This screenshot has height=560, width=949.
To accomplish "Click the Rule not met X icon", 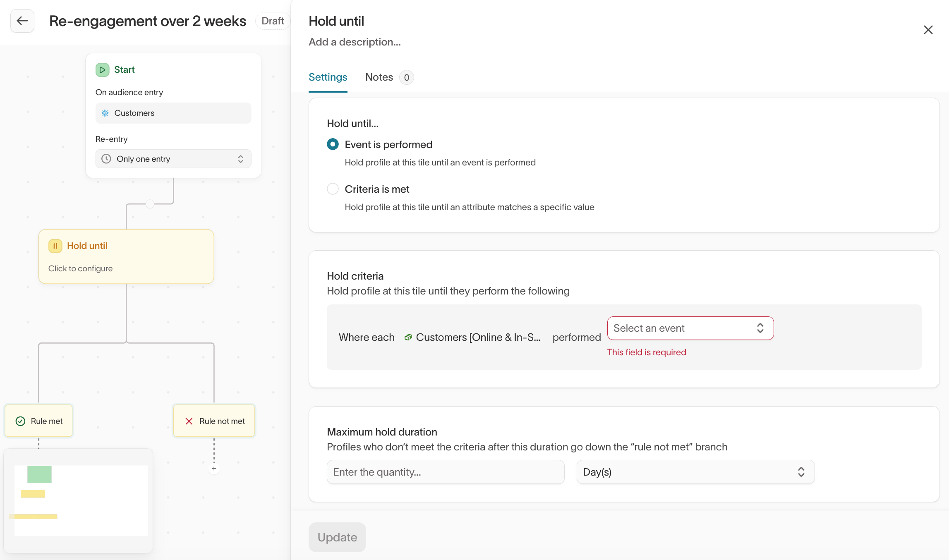I will pyautogui.click(x=189, y=421).
